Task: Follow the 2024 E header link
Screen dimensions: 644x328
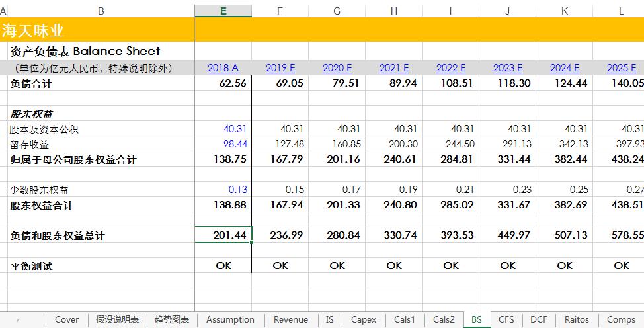Action: tap(565, 68)
